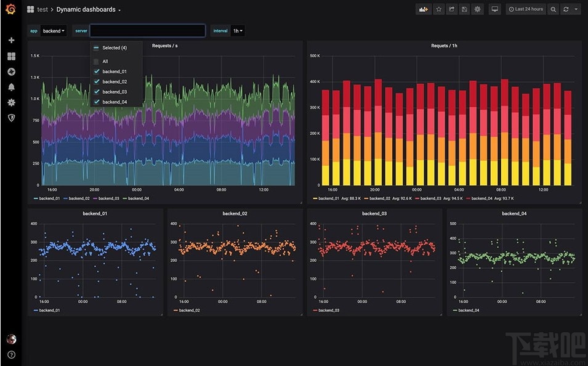Open the Last 24 hours time picker
The width and height of the screenshot is (588, 366).
click(525, 9)
